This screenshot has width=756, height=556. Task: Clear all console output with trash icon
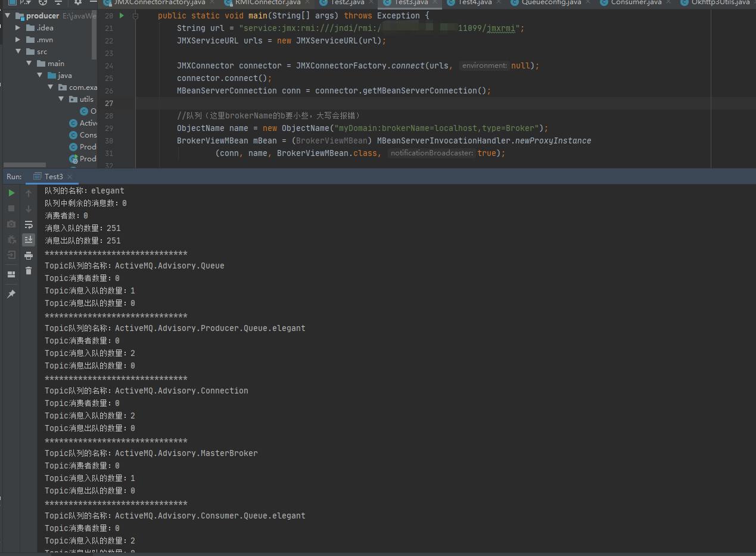[x=29, y=270]
